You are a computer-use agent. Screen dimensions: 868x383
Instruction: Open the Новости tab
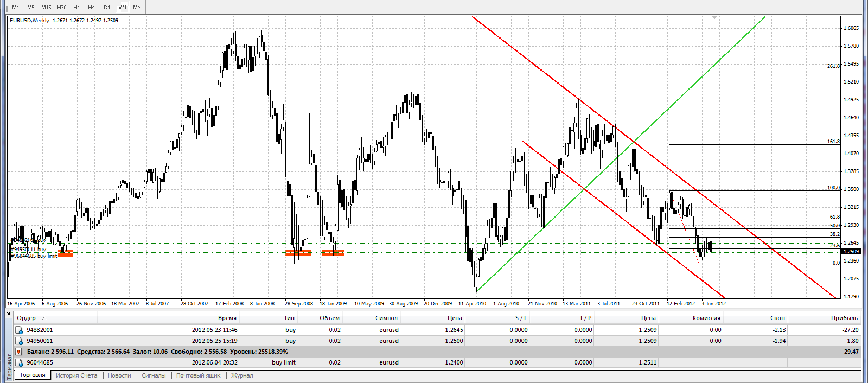tap(119, 375)
